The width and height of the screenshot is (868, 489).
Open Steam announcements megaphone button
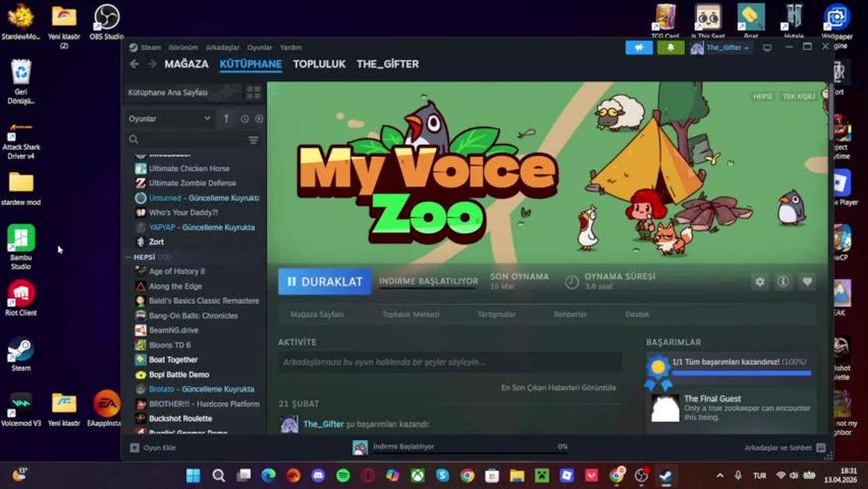point(638,48)
